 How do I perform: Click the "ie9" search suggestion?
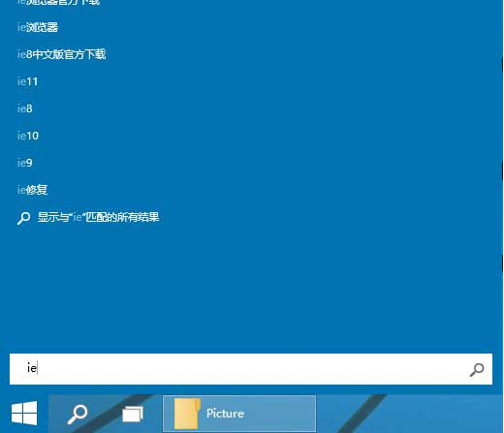pyautogui.click(x=25, y=163)
